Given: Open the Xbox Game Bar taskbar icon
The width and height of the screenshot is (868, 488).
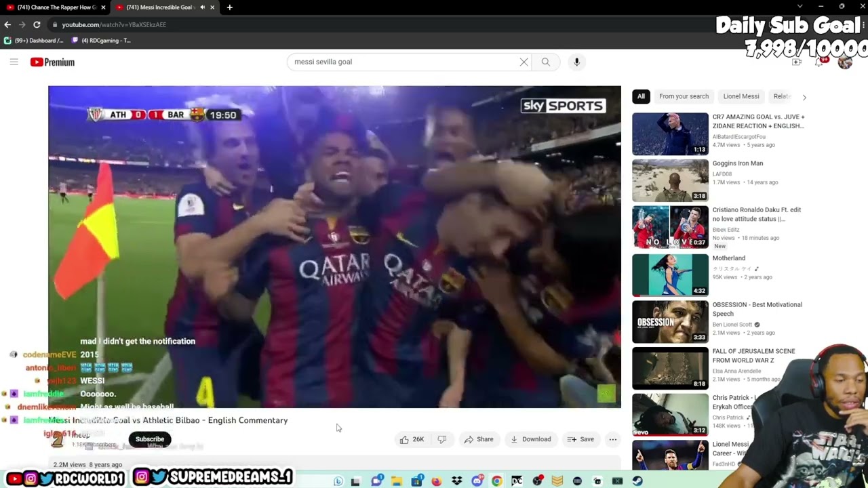Looking at the screenshot, I should (617, 481).
